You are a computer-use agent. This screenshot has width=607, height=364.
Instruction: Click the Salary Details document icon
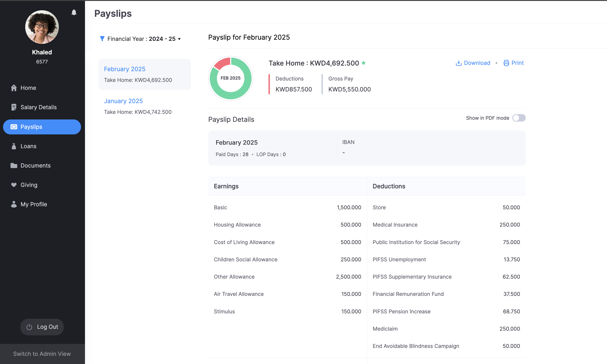[14, 107]
